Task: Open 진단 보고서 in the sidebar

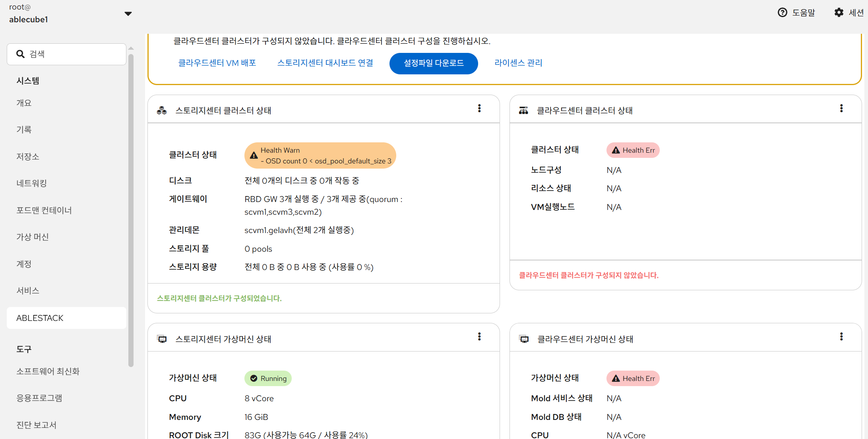Action: pyautogui.click(x=36, y=425)
